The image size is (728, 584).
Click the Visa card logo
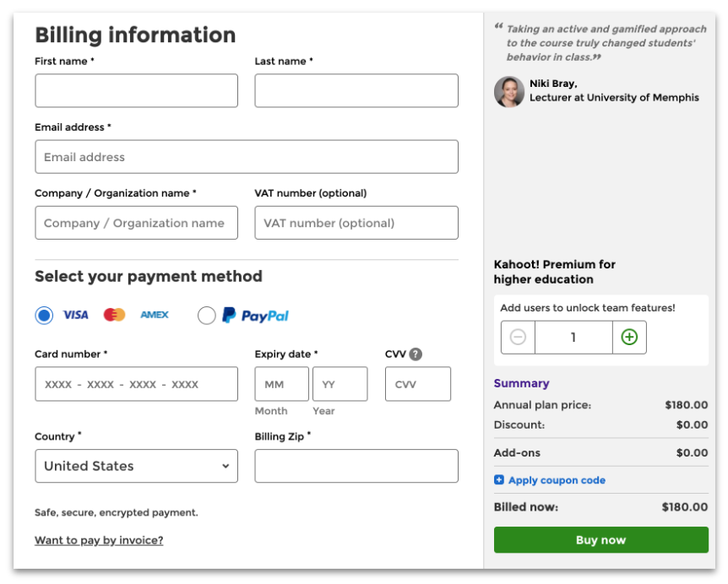pyautogui.click(x=76, y=315)
